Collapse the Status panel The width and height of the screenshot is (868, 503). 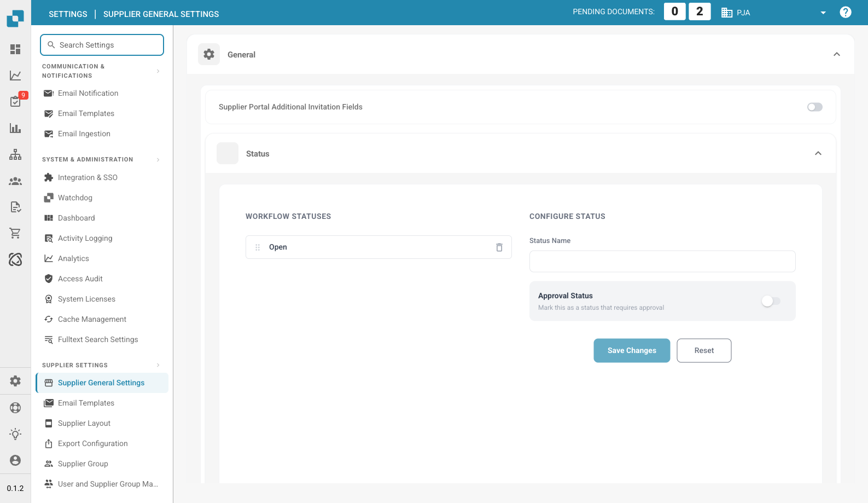pyautogui.click(x=818, y=153)
